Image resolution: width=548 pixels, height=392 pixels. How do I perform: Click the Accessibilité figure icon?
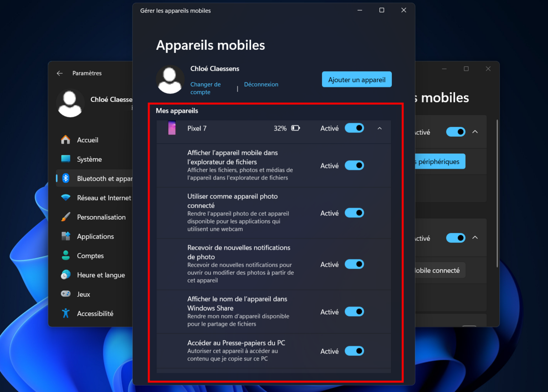(66, 313)
